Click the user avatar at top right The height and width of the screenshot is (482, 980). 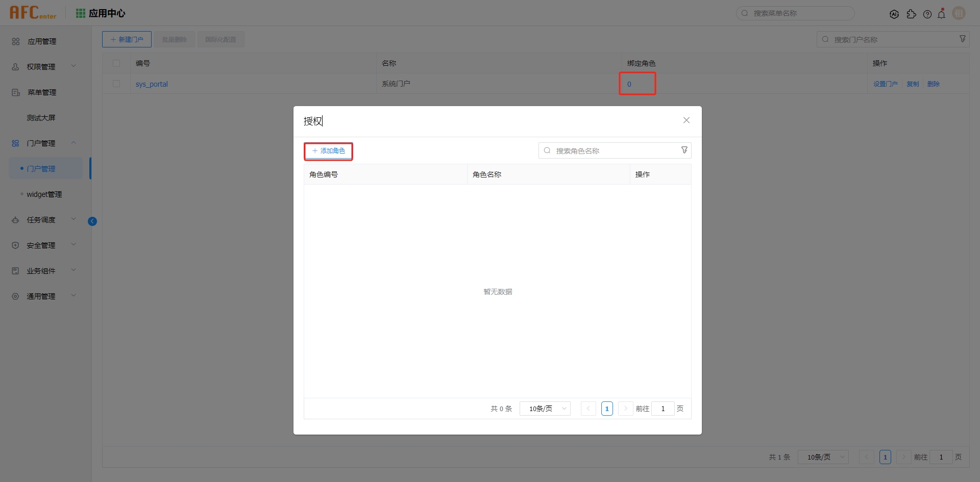[x=959, y=13]
